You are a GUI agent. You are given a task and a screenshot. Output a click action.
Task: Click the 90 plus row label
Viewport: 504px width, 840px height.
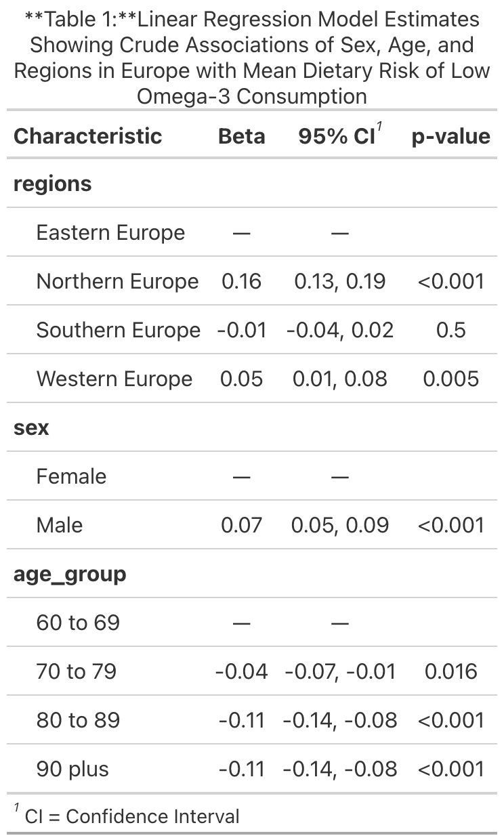(x=72, y=769)
